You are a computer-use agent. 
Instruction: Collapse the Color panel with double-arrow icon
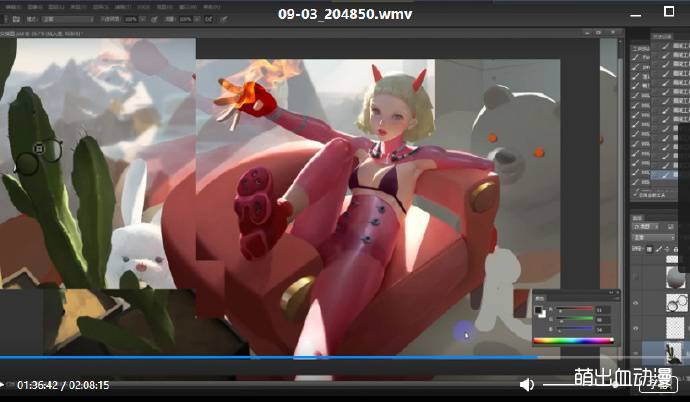pos(611,292)
